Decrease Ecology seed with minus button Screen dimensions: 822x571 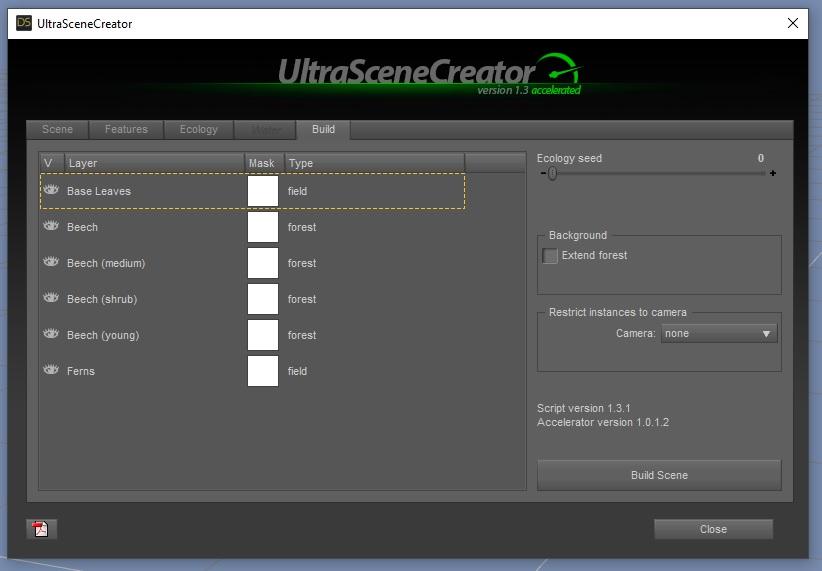pos(543,173)
